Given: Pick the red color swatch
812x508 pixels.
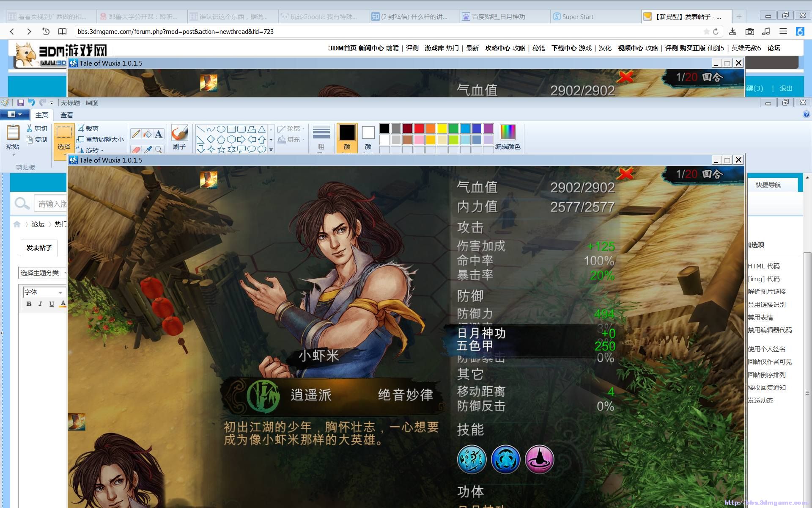Looking at the screenshot, I should tap(419, 128).
